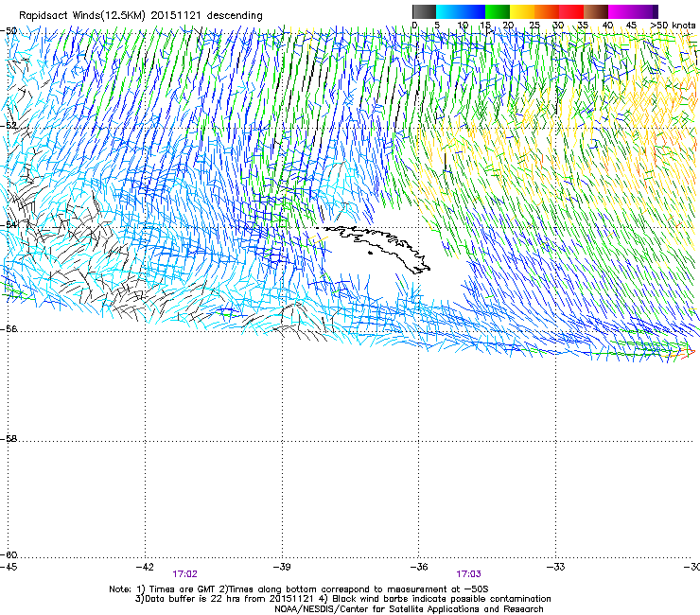Click the '-33' longitude axis label
The width and height of the screenshot is (700, 615).
coord(556,567)
